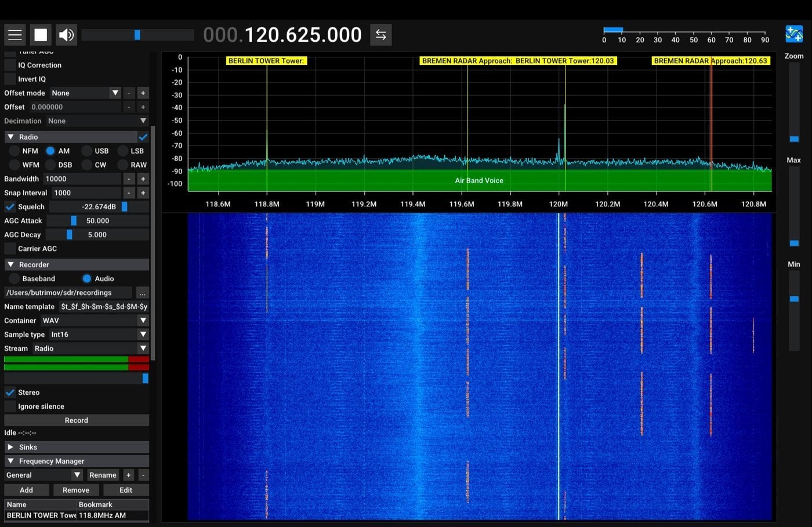The height and width of the screenshot is (527, 812).
Task: Mute audio using the speaker icon
Action: pyautogui.click(x=66, y=34)
